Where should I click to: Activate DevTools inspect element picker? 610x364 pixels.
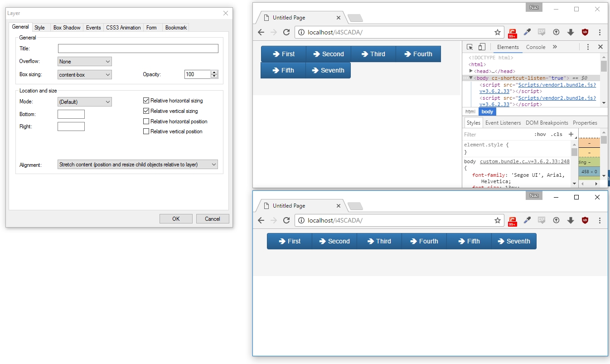470,47
